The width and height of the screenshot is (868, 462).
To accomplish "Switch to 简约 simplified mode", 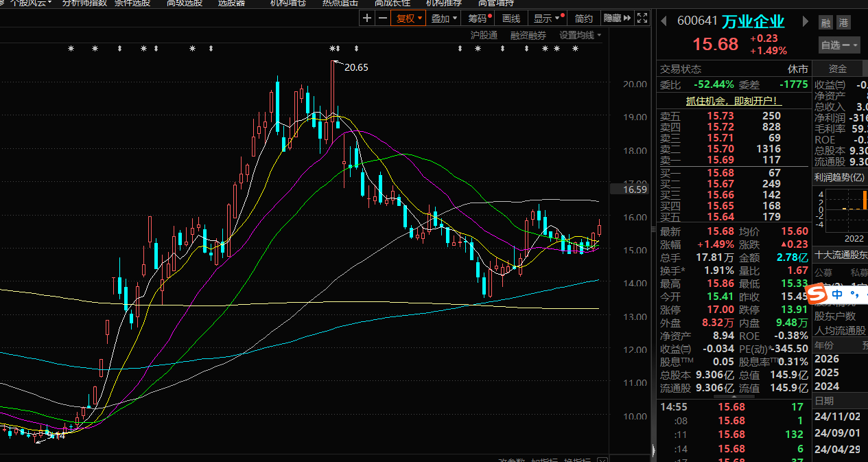I will point(583,19).
